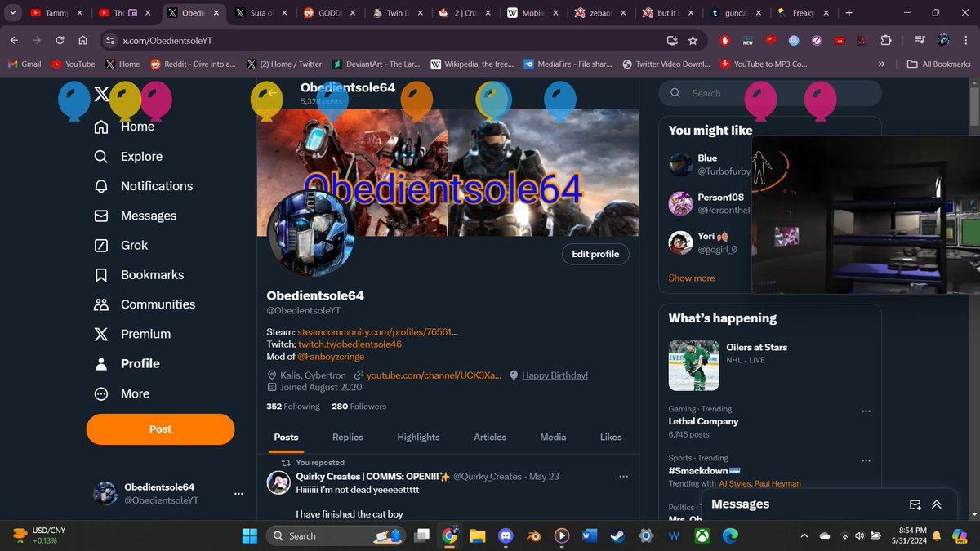Switch to the Articles tab
The width and height of the screenshot is (980, 551).
pyautogui.click(x=490, y=438)
